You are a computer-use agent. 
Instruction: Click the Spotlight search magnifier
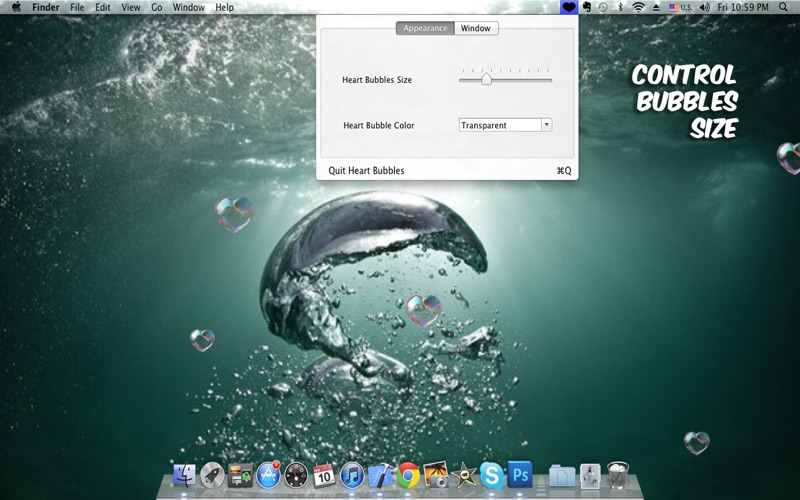coord(787,7)
